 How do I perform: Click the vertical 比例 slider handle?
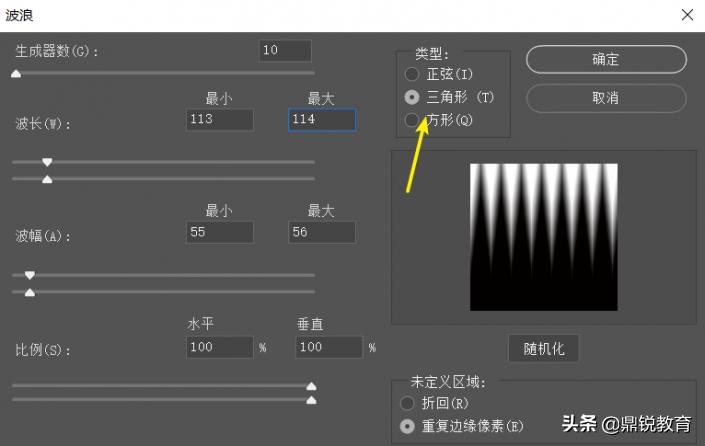311,400
